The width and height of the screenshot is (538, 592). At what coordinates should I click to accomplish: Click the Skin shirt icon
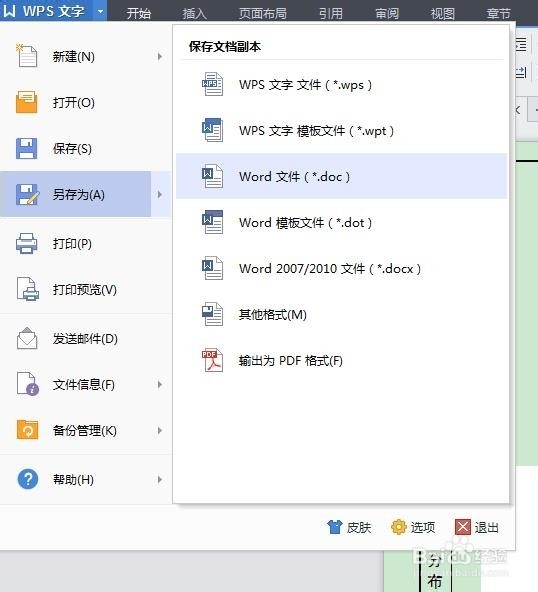tap(335, 527)
